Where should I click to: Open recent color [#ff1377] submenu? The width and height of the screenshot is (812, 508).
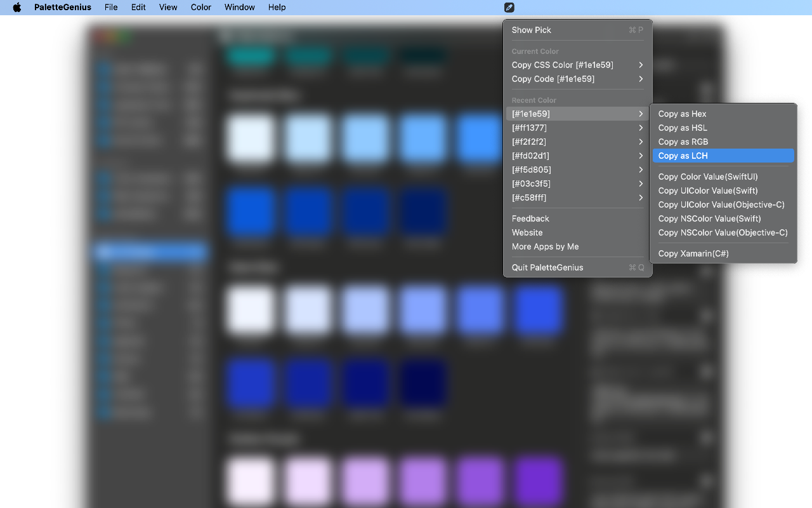577,128
